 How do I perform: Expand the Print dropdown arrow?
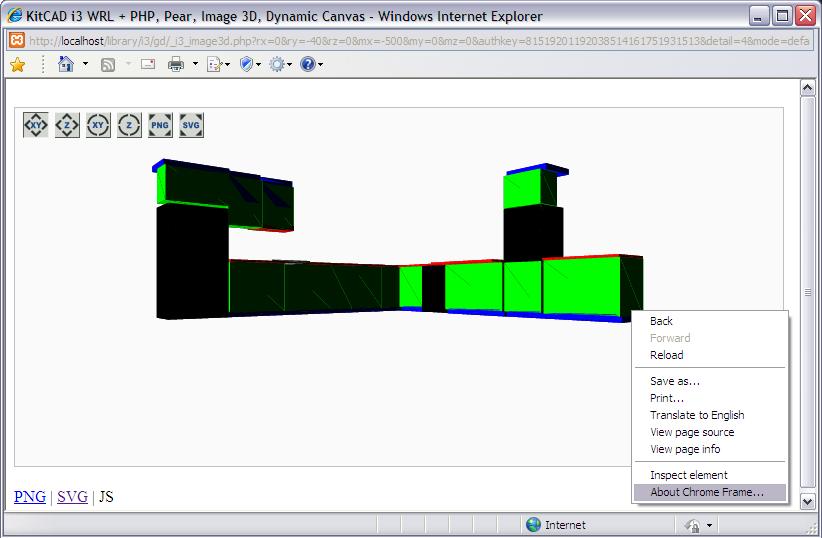[196, 64]
